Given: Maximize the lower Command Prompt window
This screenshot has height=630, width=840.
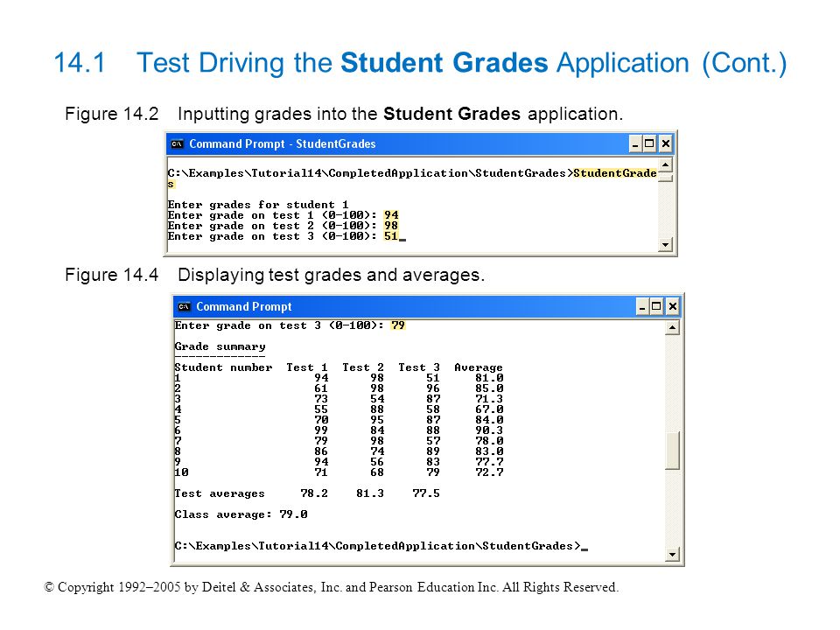Looking at the screenshot, I should click(x=656, y=307).
